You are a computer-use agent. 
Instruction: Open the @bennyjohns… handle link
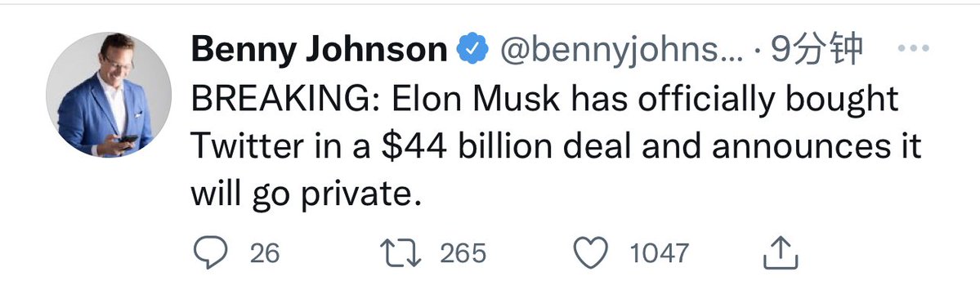click(x=621, y=50)
